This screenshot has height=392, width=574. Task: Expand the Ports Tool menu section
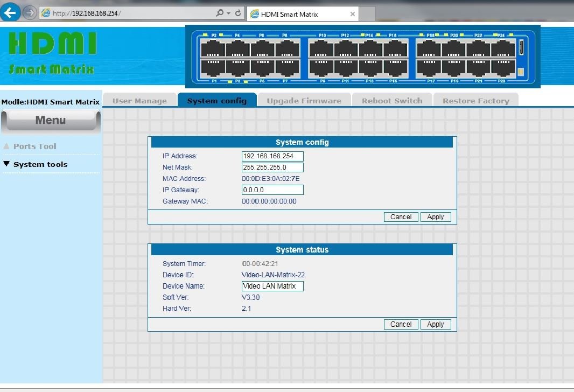pos(34,146)
